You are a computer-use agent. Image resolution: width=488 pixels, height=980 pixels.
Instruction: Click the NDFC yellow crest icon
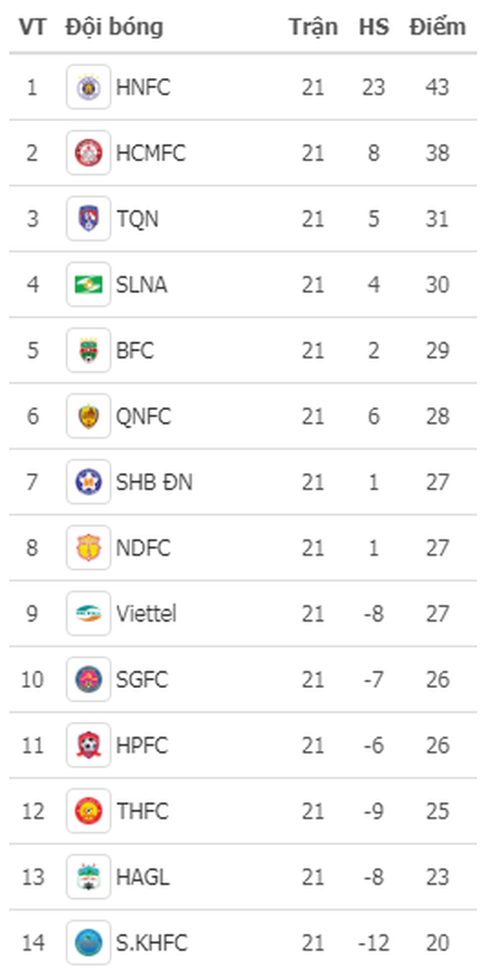point(88,547)
